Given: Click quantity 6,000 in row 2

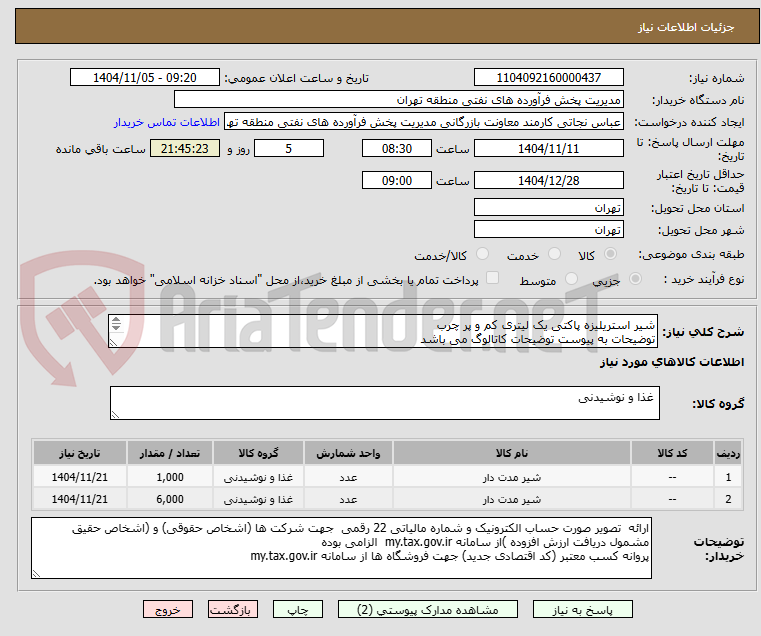Looking at the screenshot, I should pyautogui.click(x=170, y=500).
